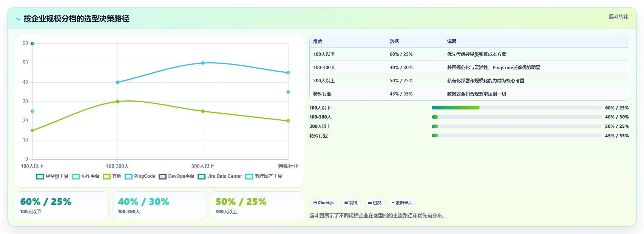Click the PingCode data point at 100-300人
This screenshot has height=234, width=644.
[x=117, y=82]
